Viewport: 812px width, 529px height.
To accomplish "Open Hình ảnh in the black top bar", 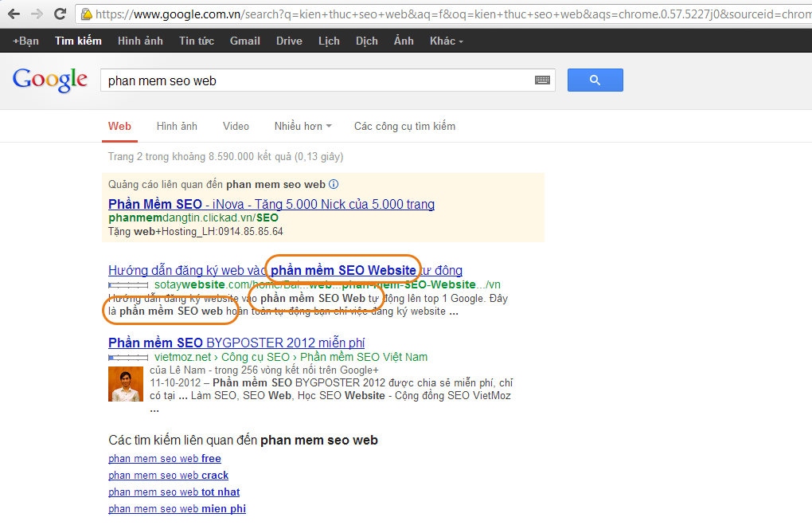I will (140, 41).
